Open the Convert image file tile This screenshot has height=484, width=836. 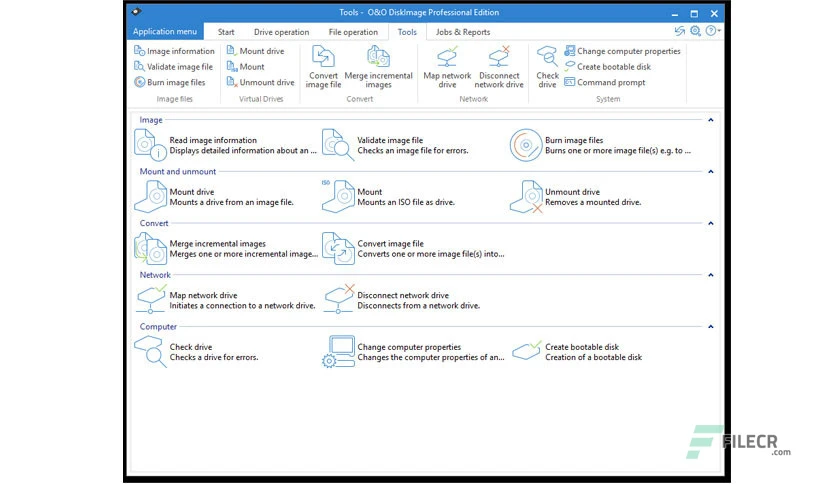pos(413,248)
